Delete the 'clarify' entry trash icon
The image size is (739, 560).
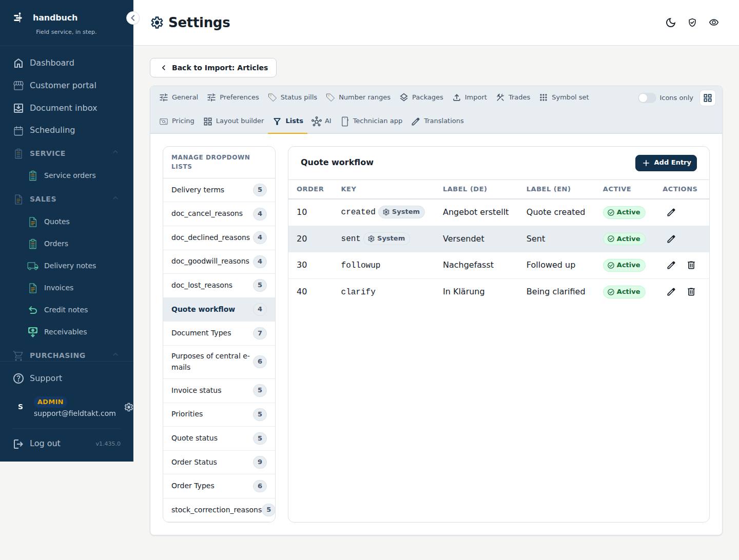coord(691,292)
